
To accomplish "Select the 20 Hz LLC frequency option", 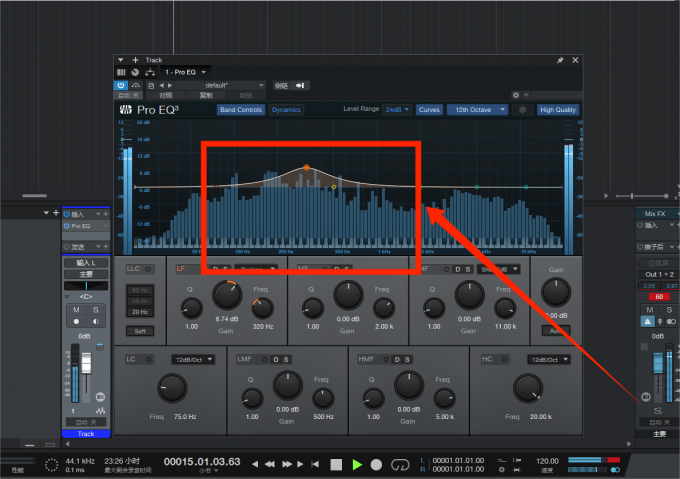I will (140, 312).
